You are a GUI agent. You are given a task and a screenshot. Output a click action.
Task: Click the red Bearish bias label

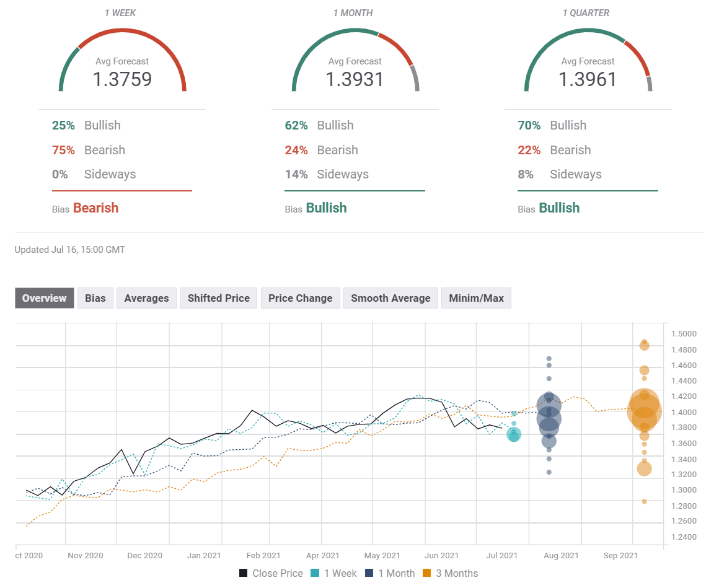coord(95,208)
